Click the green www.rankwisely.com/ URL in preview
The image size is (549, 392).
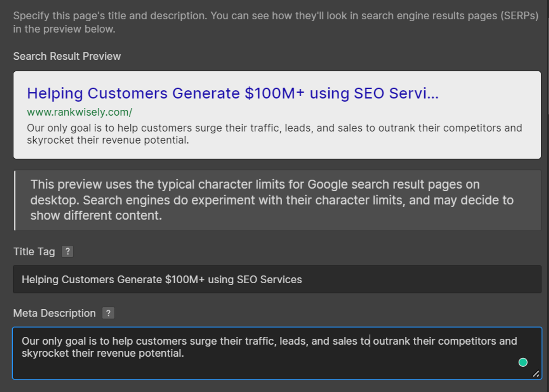click(x=80, y=112)
